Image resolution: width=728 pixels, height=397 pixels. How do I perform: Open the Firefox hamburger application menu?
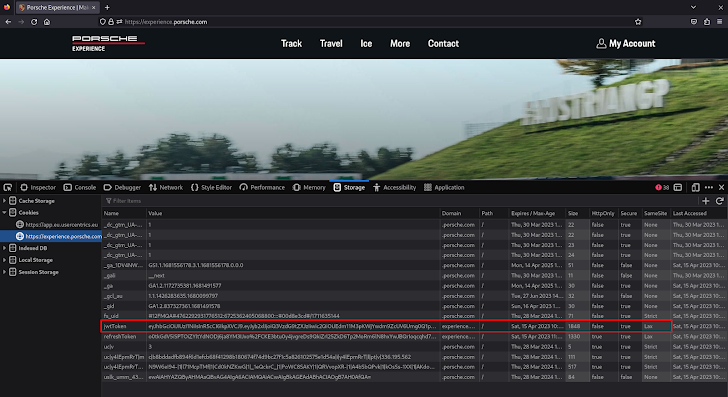point(720,22)
